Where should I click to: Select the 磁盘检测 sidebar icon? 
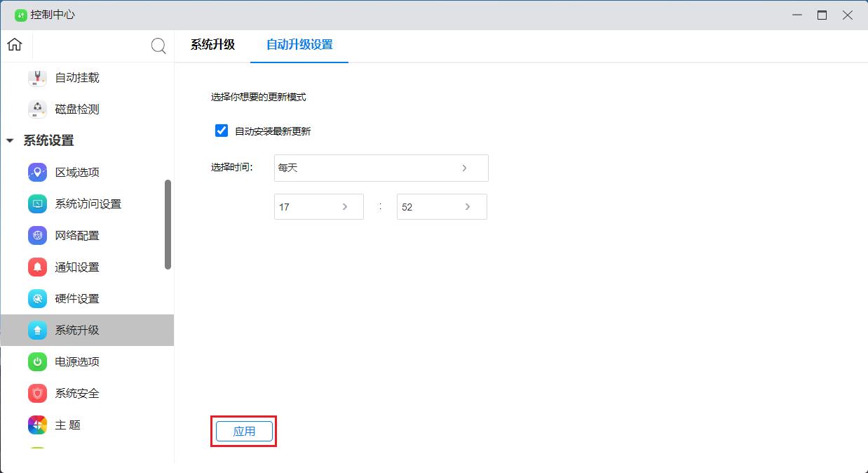click(36, 109)
